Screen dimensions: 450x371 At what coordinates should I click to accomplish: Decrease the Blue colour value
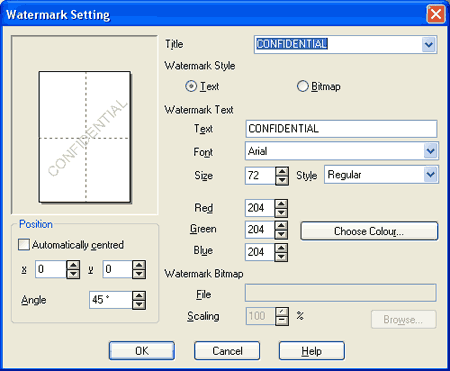pyautogui.click(x=281, y=257)
